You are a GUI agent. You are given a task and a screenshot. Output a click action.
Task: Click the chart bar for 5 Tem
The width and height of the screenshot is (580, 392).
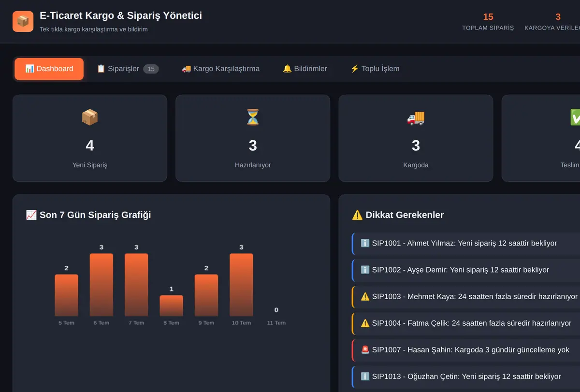[x=66, y=295]
